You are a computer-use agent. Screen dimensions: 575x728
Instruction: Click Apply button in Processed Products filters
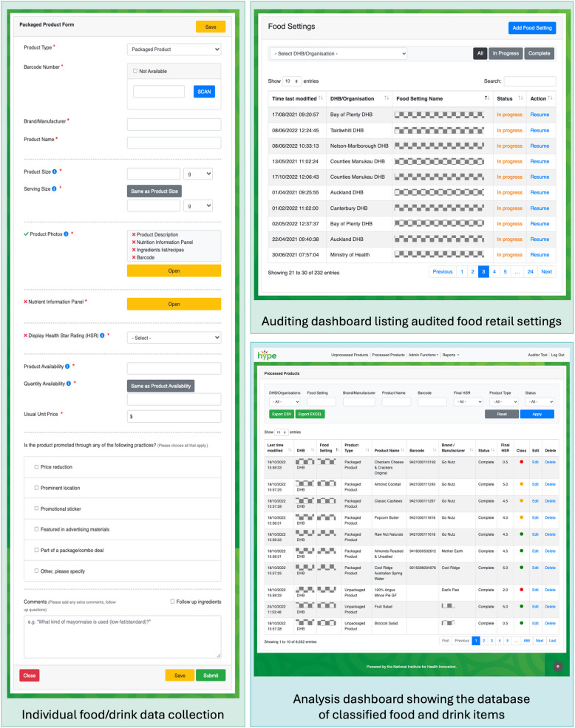[x=537, y=414]
